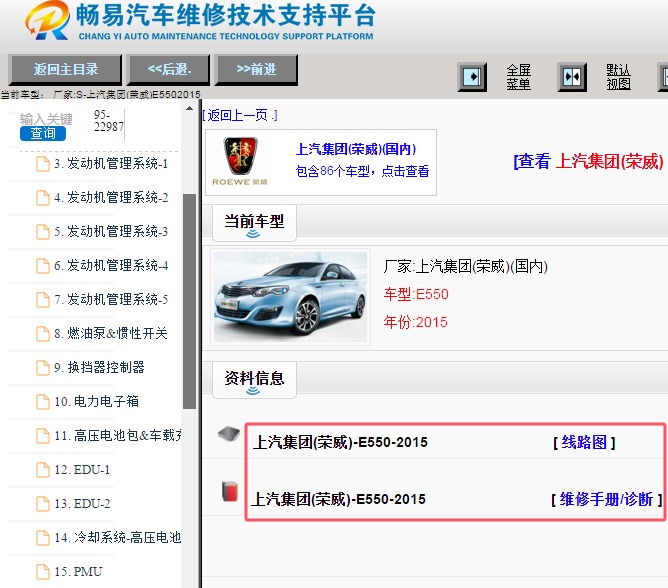This screenshot has height=588, width=668.
Task: Open tree item 6. 发动机管理系统-4
Action: pos(111,266)
